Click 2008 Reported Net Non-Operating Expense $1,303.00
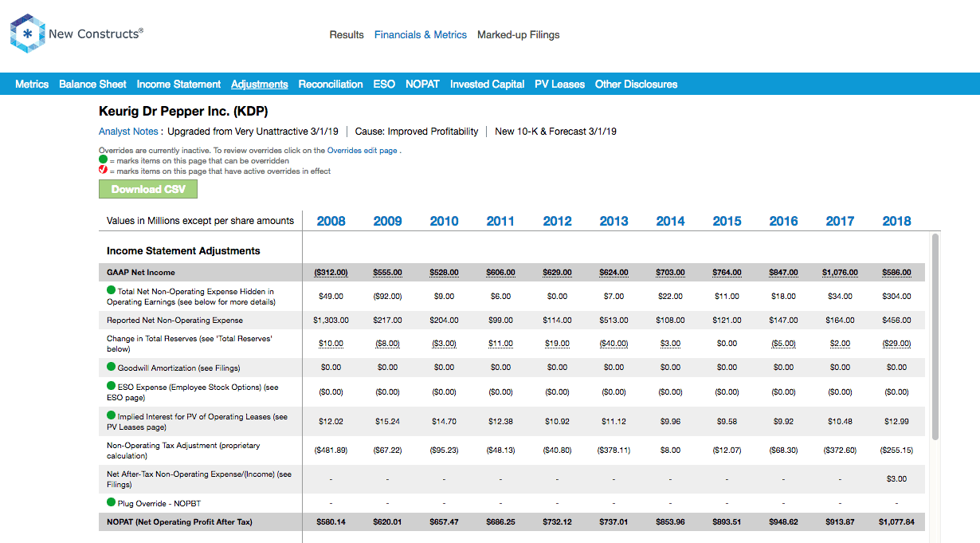This screenshot has height=543, width=980. click(x=331, y=321)
